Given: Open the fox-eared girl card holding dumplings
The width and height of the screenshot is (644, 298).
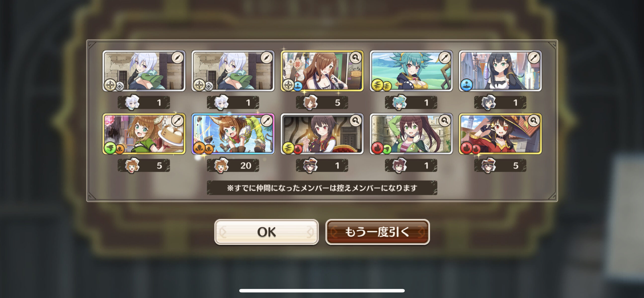Looking at the screenshot, I should click(144, 134).
